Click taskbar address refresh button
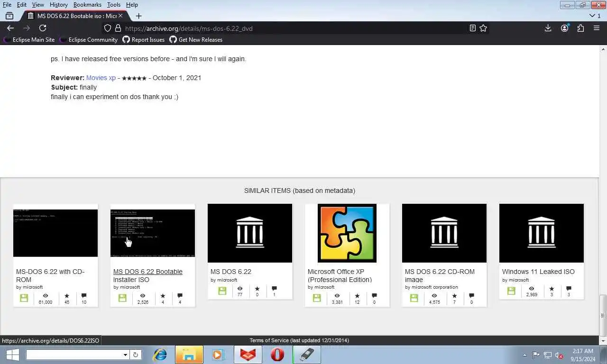 (x=136, y=355)
